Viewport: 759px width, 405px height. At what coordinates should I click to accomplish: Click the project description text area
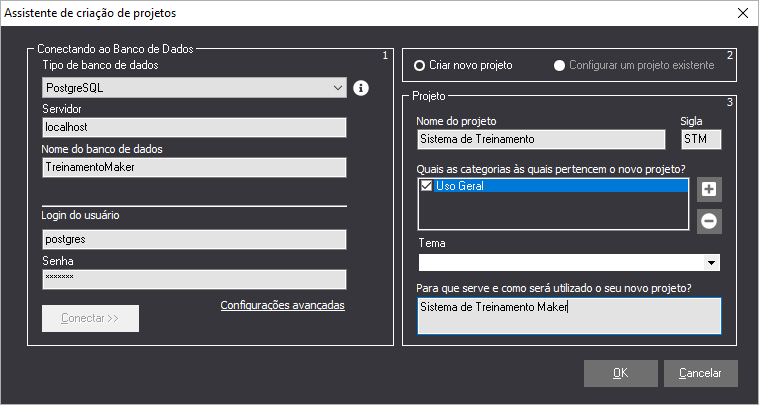pyautogui.click(x=568, y=315)
